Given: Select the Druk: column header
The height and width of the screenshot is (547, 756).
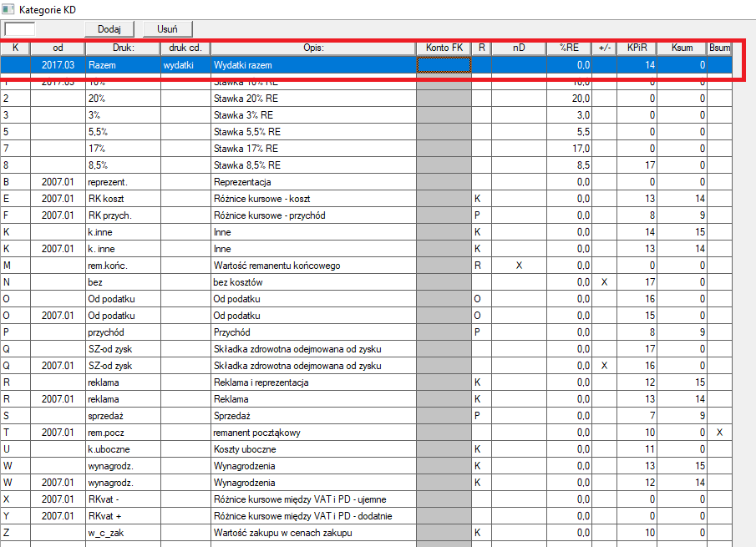Looking at the screenshot, I should pos(123,48).
